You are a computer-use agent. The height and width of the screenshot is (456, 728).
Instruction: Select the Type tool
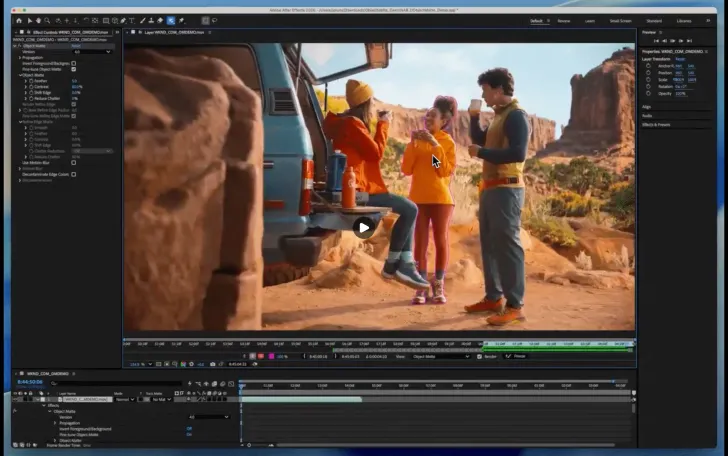[132, 20]
